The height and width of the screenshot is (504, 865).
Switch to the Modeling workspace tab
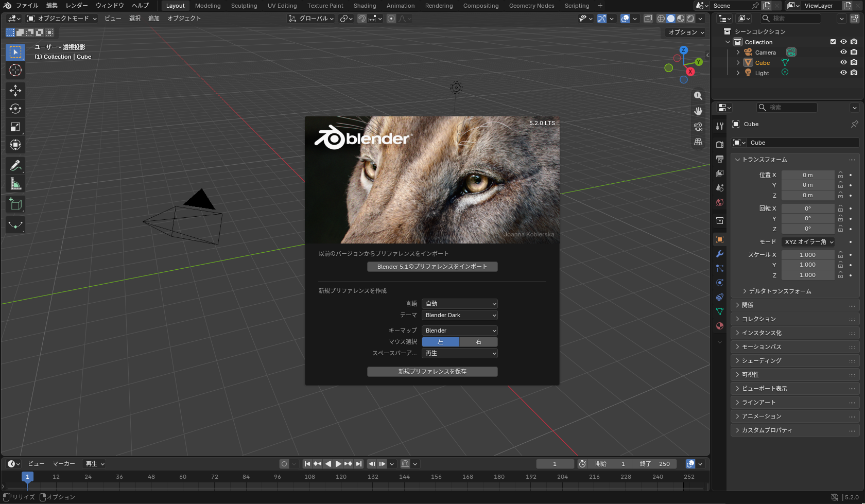pos(207,6)
